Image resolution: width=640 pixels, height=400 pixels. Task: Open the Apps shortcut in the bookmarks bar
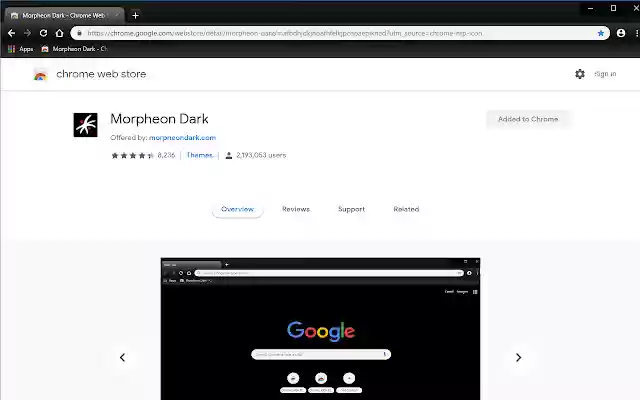coord(20,49)
